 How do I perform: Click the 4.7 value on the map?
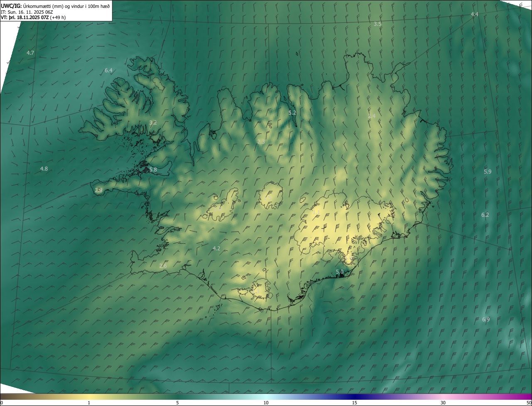click(30, 53)
